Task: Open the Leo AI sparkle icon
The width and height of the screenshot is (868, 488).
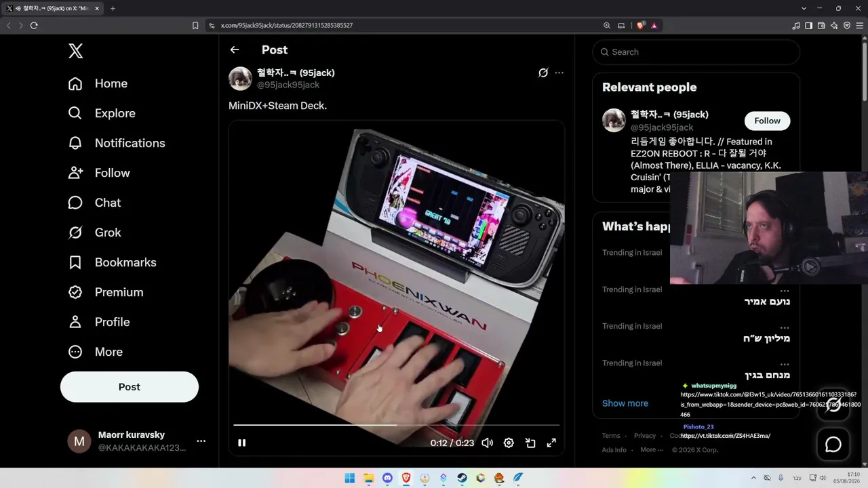Action: [x=834, y=25]
